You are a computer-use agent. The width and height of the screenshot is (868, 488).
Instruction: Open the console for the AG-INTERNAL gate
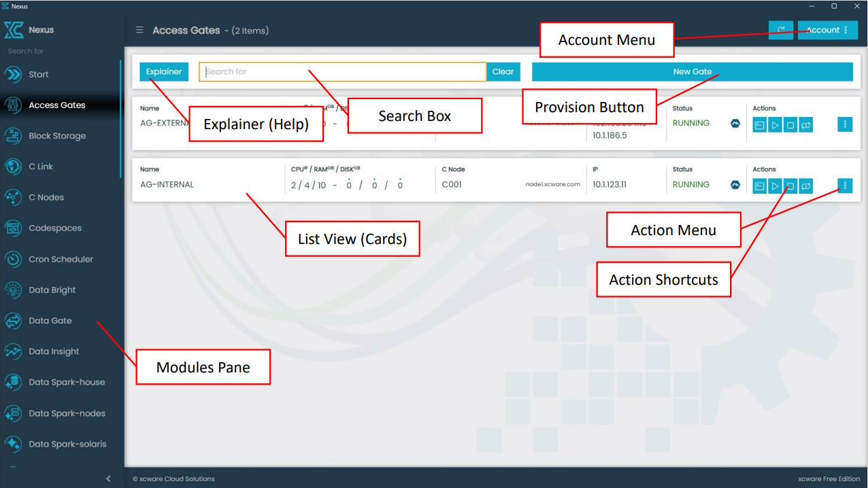click(x=759, y=186)
